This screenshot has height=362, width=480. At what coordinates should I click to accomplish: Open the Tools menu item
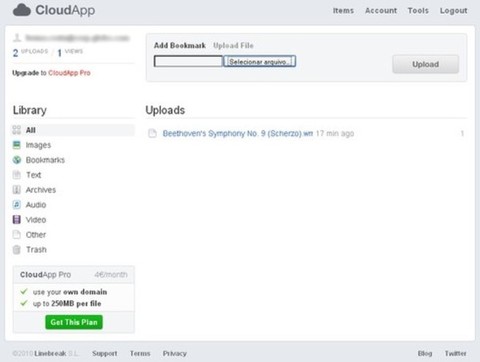(x=418, y=11)
